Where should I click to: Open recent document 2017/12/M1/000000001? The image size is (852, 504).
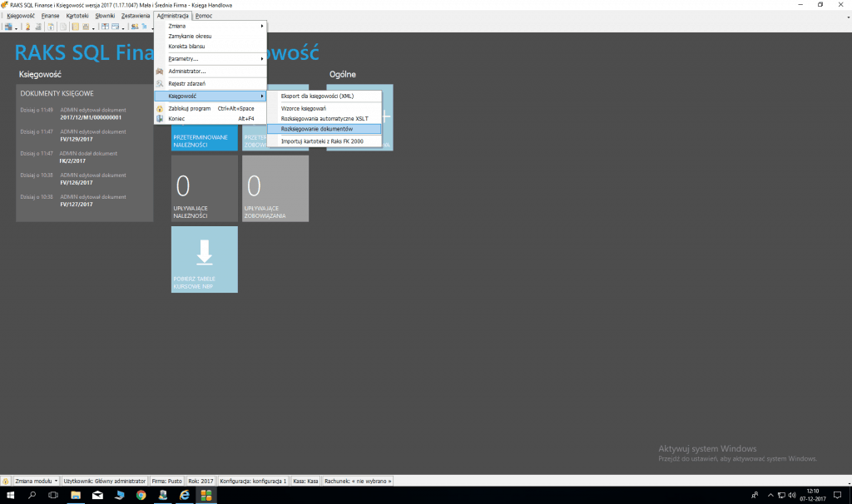[92, 117]
